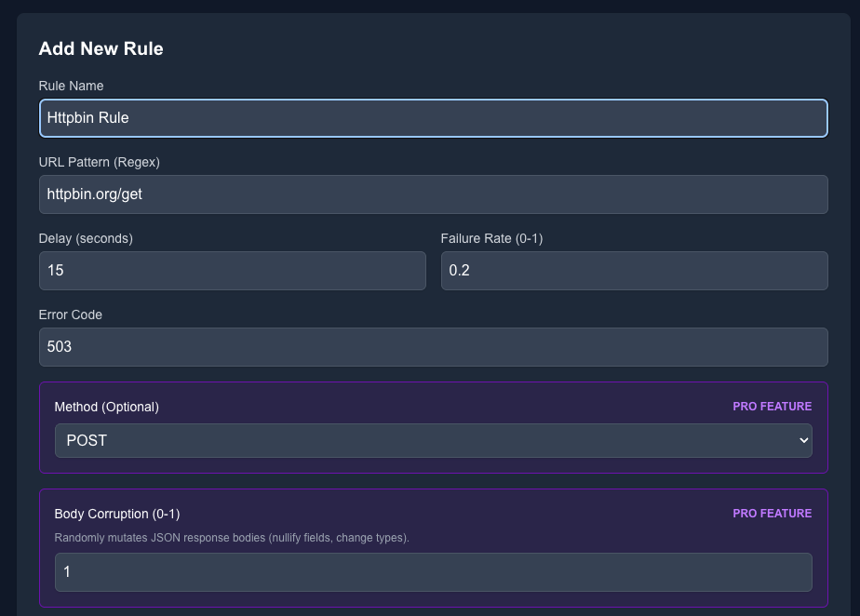Screen dimensions: 860x616
Task: Click the Add New Rule heading
Action: click(x=101, y=48)
